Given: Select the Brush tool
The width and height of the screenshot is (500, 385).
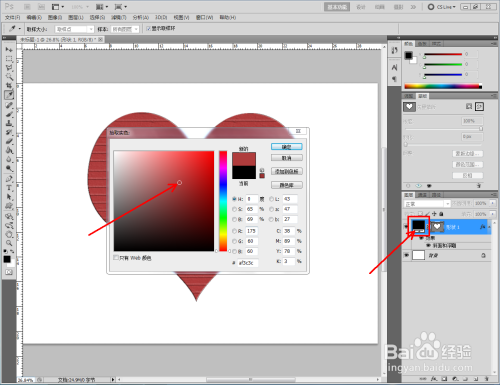Looking at the screenshot, I should click(x=9, y=114).
